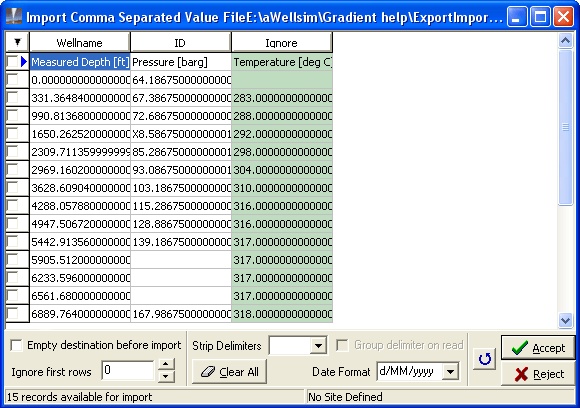The image size is (580, 408).
Task: Enable Empty destination before import checkbox
Action: click(x=16, y=345)
